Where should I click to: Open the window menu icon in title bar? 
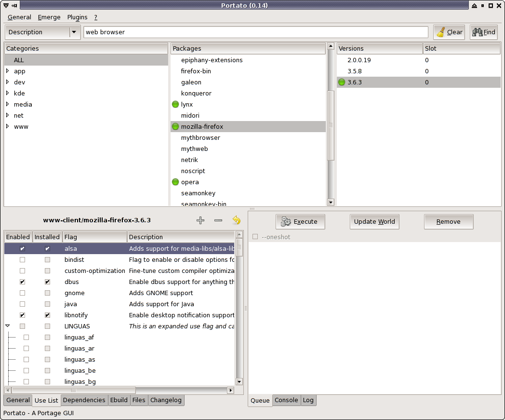6,5
